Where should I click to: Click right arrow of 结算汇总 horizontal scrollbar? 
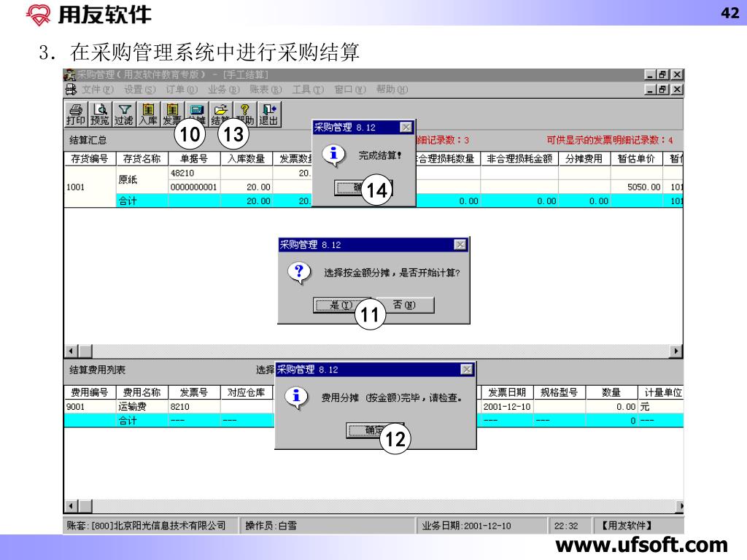(676, 351)
